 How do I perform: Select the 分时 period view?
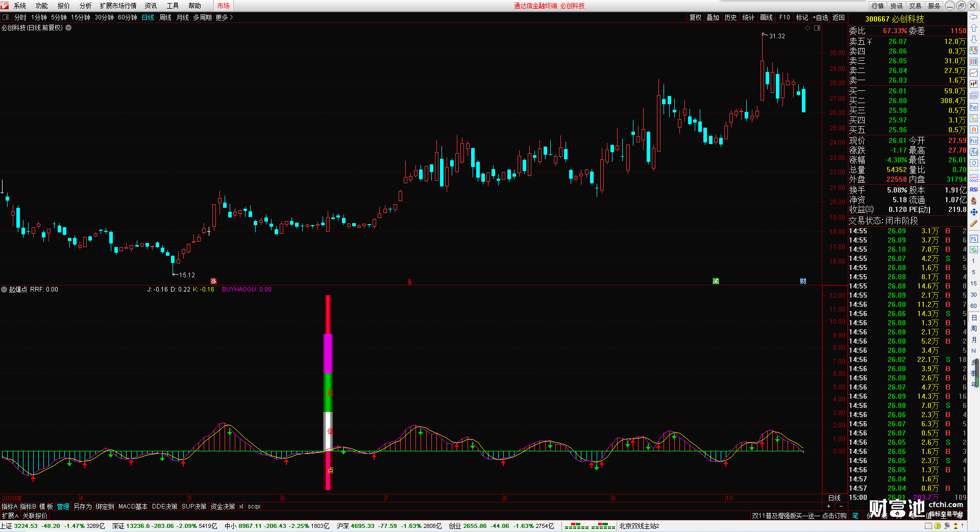tap(20, 17)
